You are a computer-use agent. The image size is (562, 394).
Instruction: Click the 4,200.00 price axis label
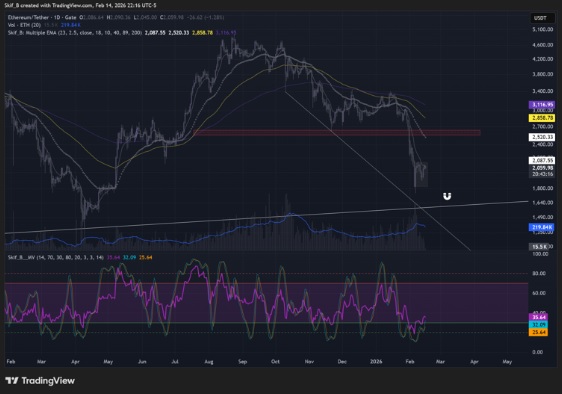543,59
